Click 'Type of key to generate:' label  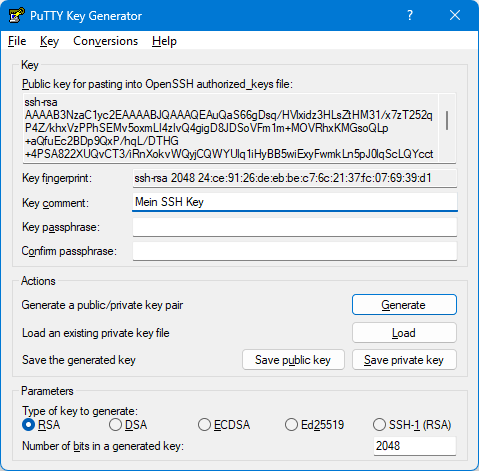[x=80, y=411]
